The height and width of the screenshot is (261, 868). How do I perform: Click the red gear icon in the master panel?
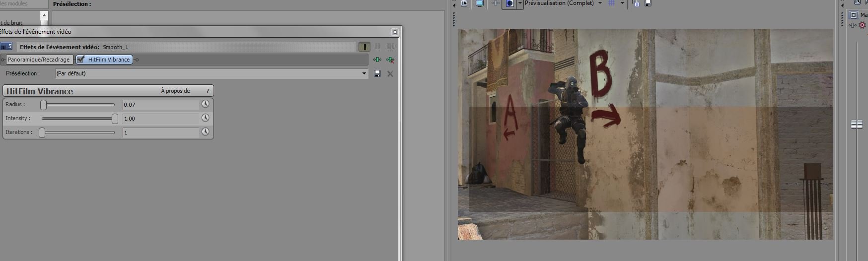tap(862, 25)
